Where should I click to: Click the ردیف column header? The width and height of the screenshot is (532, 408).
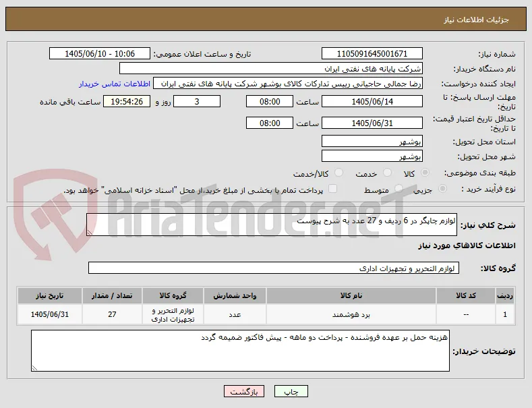click(505, 295)
